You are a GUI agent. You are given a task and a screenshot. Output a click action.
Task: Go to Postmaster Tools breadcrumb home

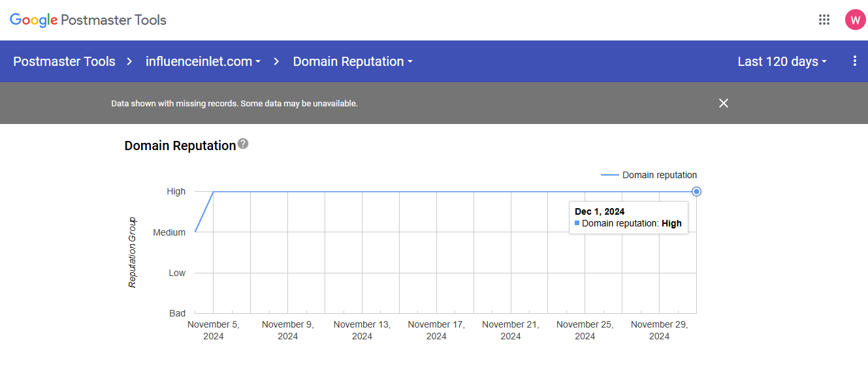[x=64, y=61]
